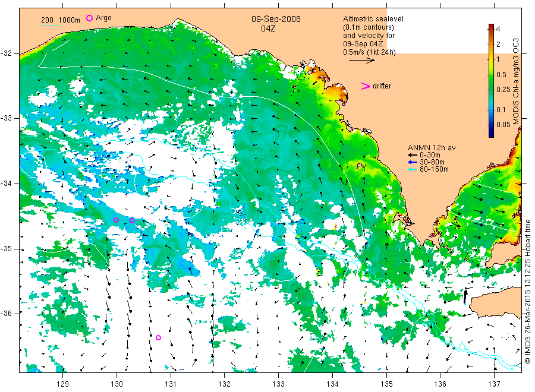Click the '30-80m' depth label

tap(432, 162)
